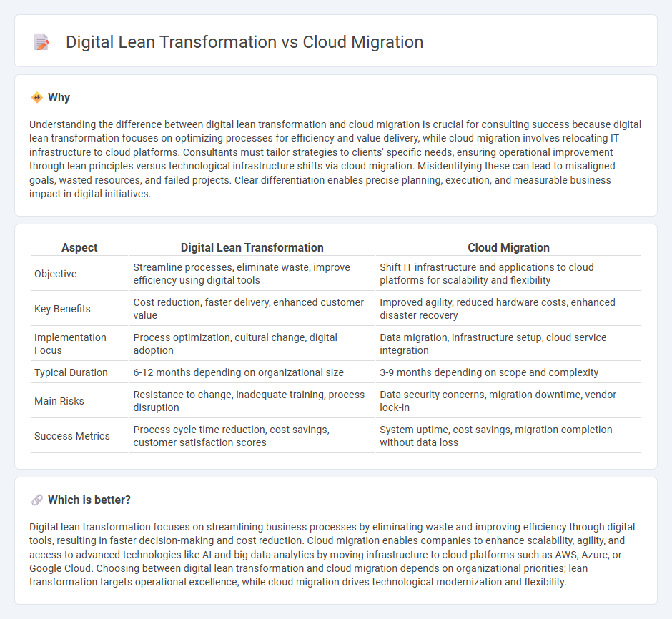Click the chain link icon beside Which is better?
The width and height of the screenshot is (672, 619).
coord(37,500)
